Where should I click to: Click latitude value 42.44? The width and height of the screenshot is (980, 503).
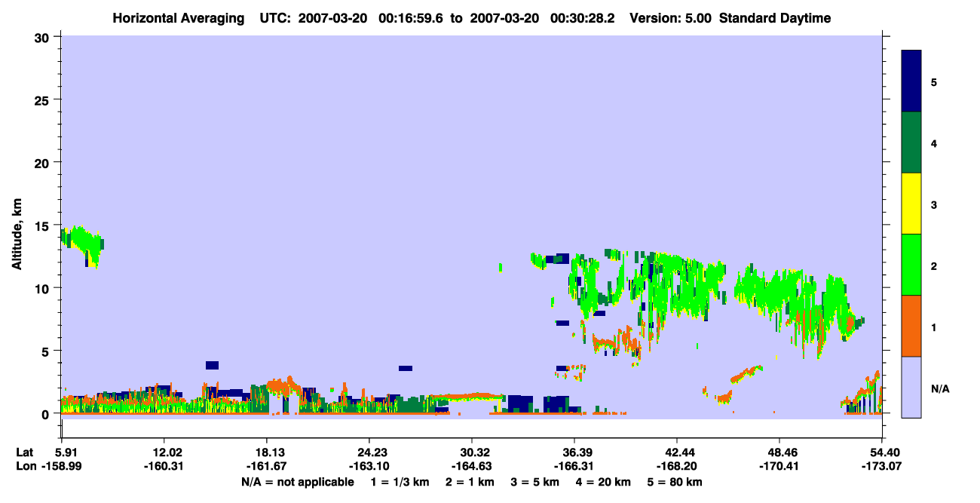click(x=680, y=452)
